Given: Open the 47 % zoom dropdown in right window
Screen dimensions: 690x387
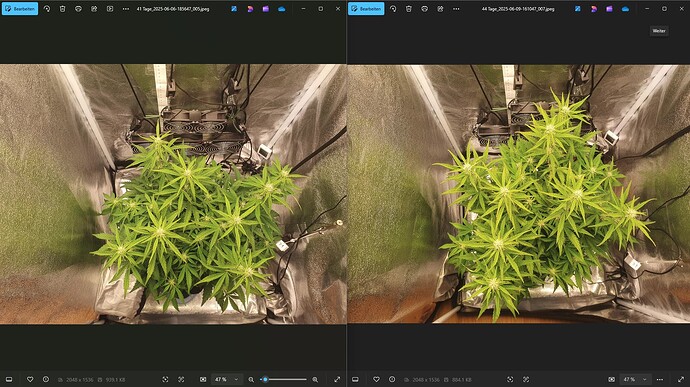Looking at the screenshot, I should 635,379.
